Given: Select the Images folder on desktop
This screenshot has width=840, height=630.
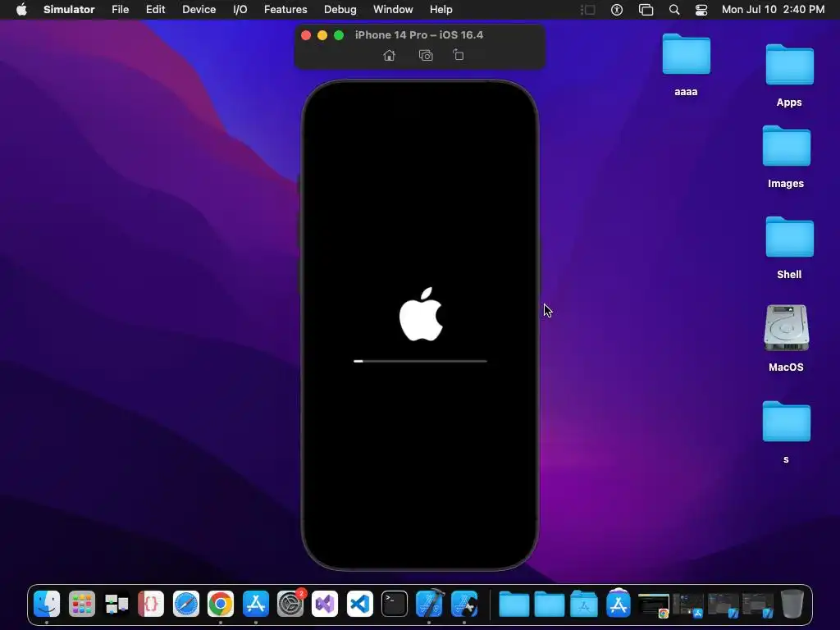Looking at the screenshot, I should click(x=787, y=146).
